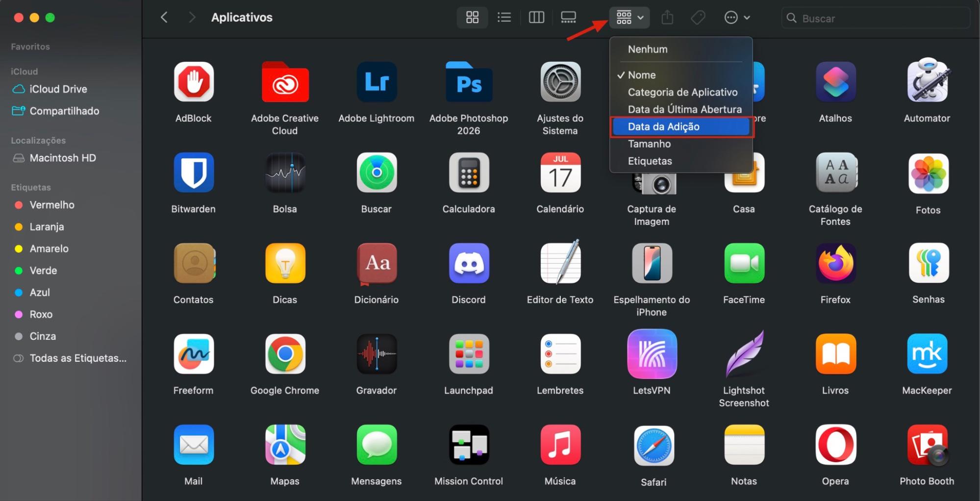Go back with the left chevron

click(x=164, y=18)
